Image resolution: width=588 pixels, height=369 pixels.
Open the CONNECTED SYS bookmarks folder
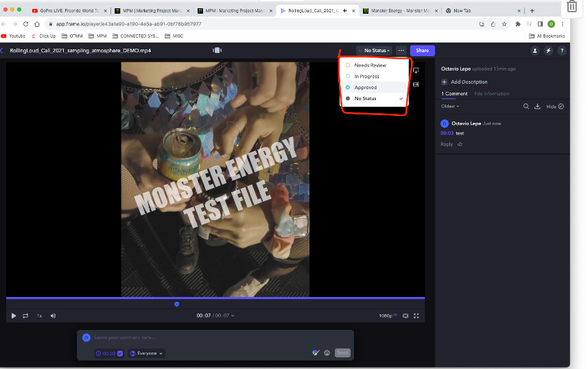click(136, 36)
